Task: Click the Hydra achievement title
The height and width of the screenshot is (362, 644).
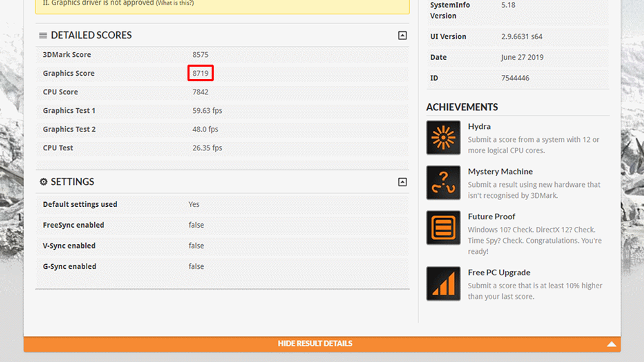Action: tap(479, 126)
